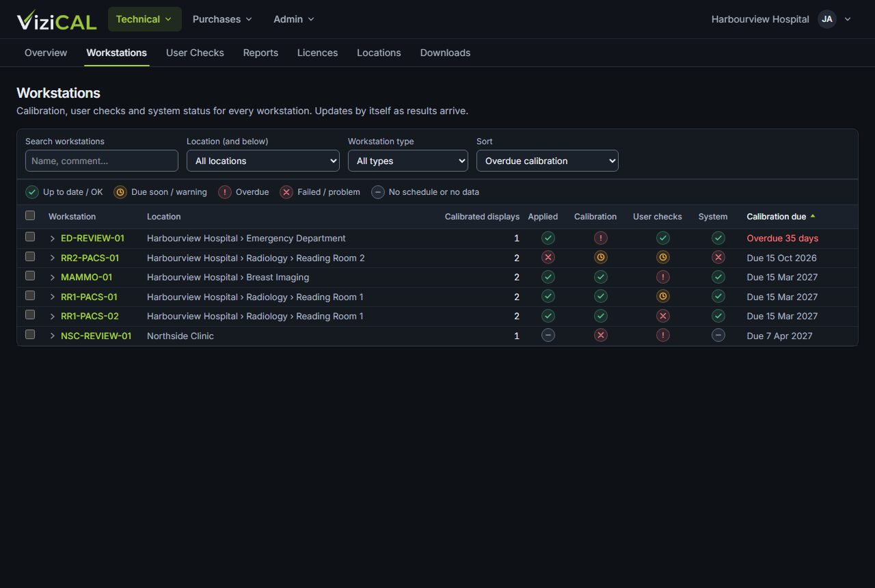Image resolution: width=875 pixels, height=588 pixels.
Task: Tick the checkbox for RR2-PACS-01
Action: click(30, 256)
